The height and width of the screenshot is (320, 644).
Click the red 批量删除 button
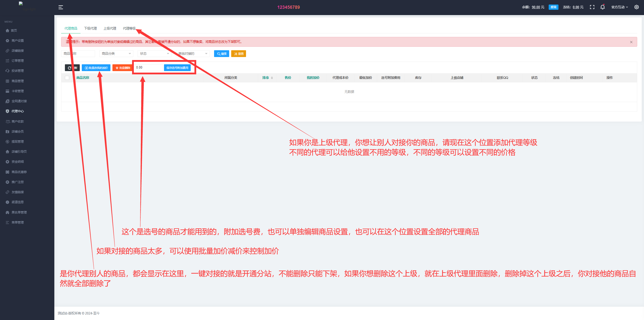(123, 68)
